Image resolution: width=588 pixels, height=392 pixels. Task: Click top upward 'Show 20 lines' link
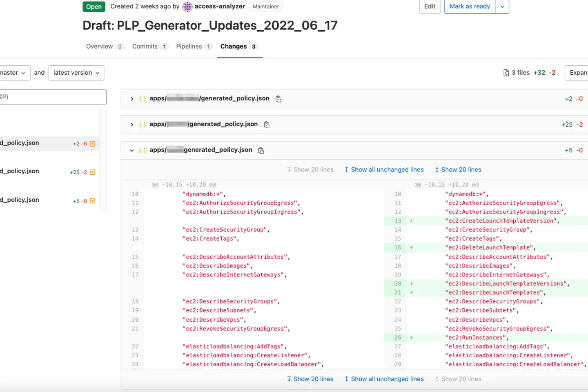pos(458,169)
